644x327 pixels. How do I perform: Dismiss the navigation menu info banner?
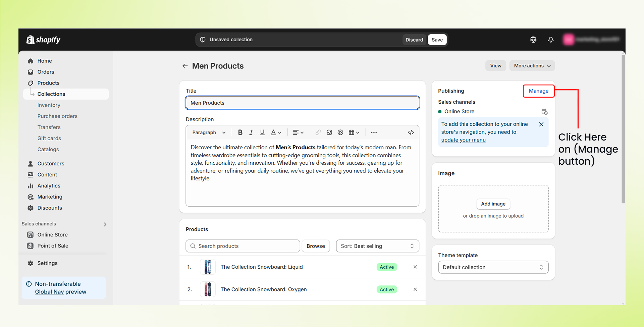tap(541, 124)
